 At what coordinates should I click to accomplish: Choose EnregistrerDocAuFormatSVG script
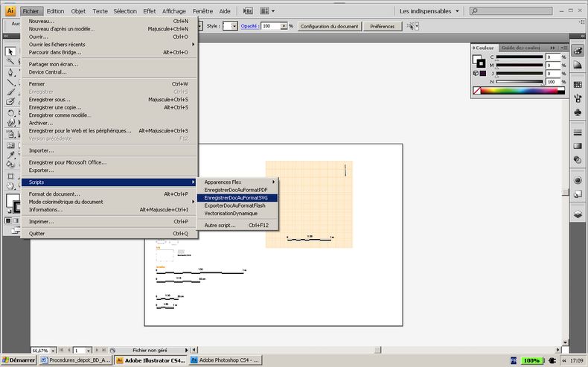(237, 197)
